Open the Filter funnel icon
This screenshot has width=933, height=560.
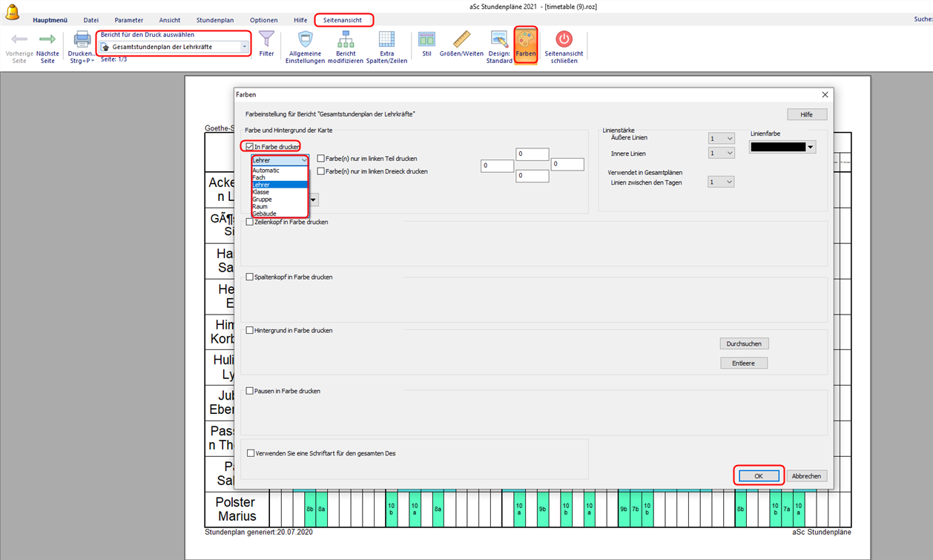tap(266, 39)
